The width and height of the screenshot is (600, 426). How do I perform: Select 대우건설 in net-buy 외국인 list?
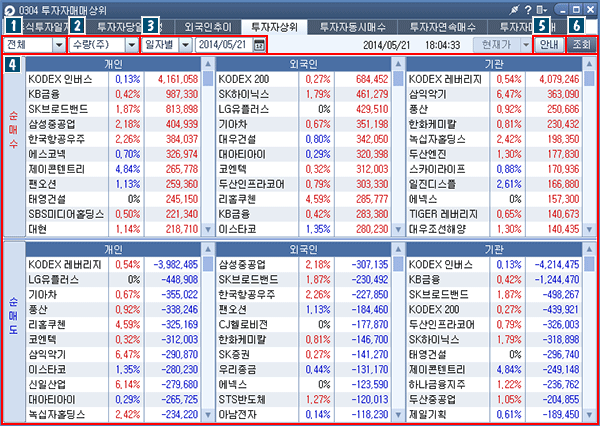click(x=303, y=139)
